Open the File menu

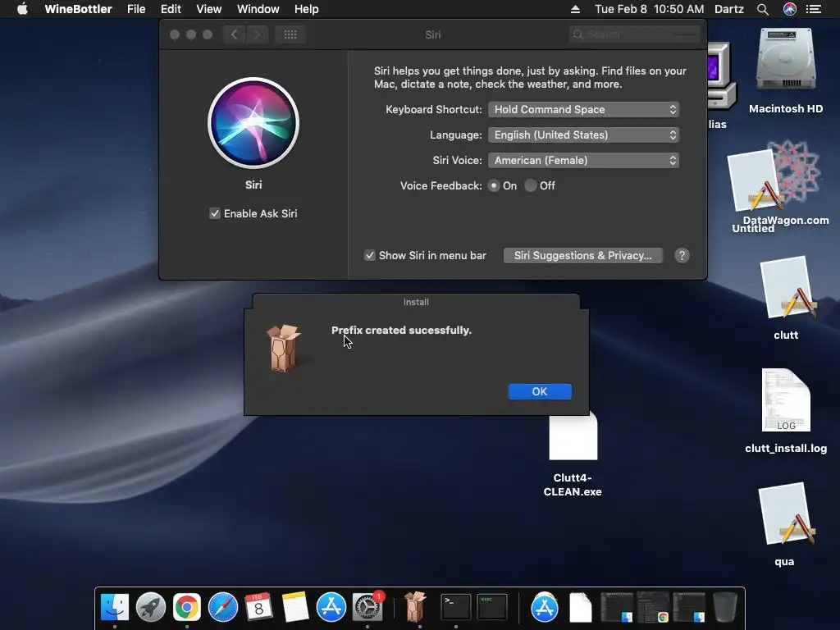[x=136, y=9]
